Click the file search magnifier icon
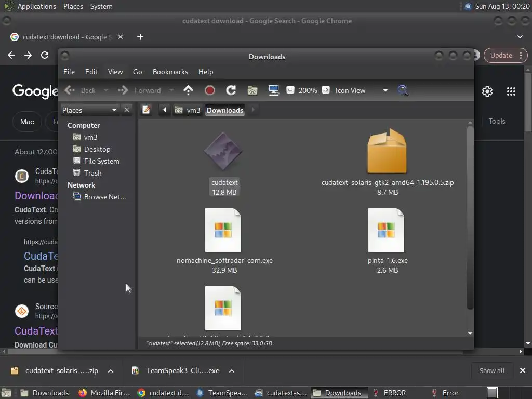 pyautogui.click(x=403, y=90)
